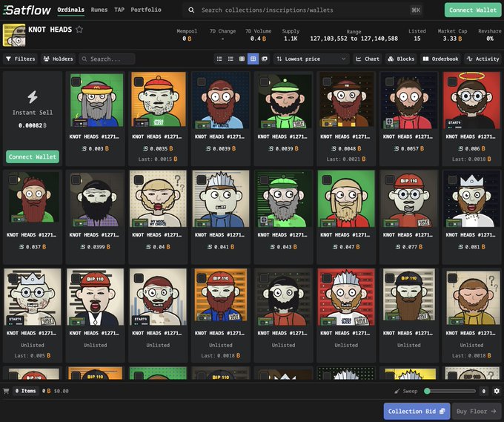Select checkbox on the 0.04 priced item
This screenshot has height=422, width=504.
[x=139, y=179]
